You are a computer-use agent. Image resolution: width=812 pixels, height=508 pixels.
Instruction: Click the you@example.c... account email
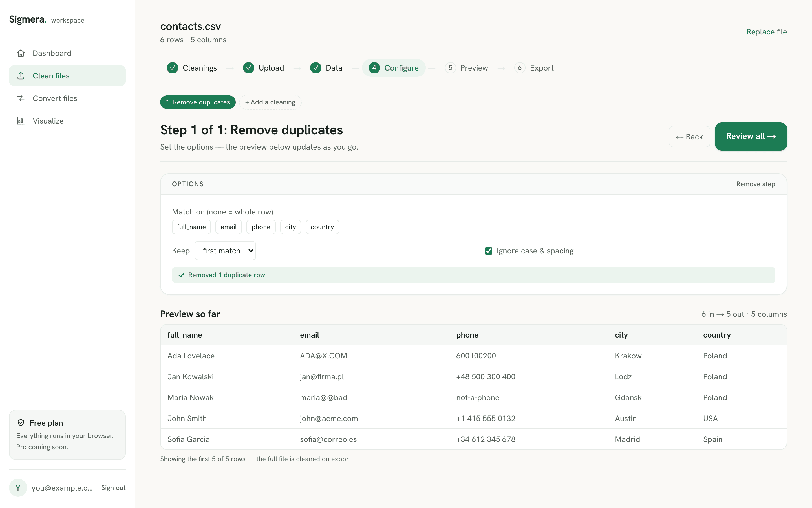[62, 487]
